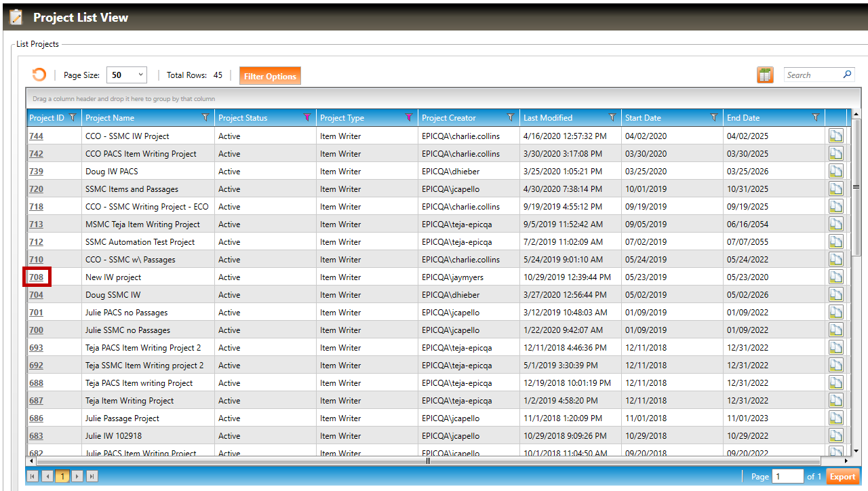Sort by Project ID column header
Image resolution: width=868 pixels, height=491 pixels.
pos(47,118)
